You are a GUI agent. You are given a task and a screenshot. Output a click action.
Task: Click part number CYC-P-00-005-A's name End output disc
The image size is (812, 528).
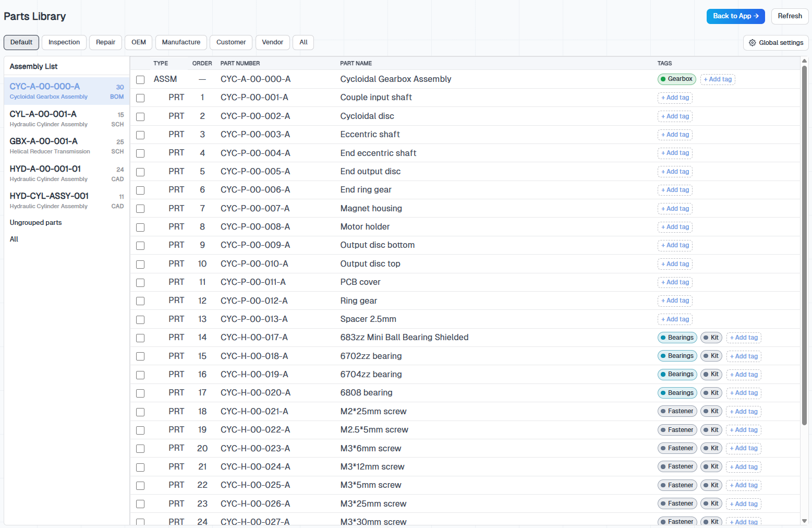coord(370,172)
